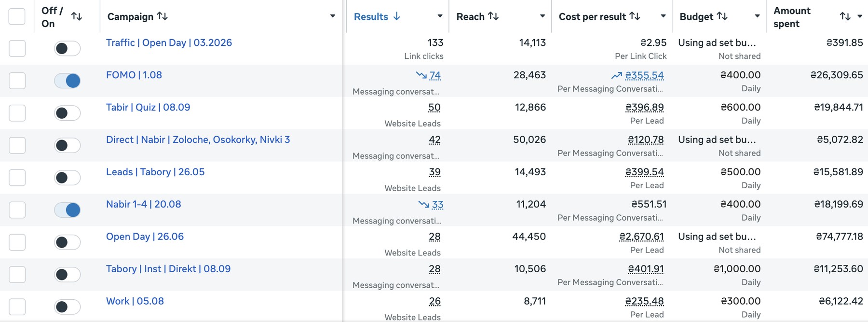
Task: Click the 33 results value for Nabir 1-4
Action: click(x=437, y=205)
